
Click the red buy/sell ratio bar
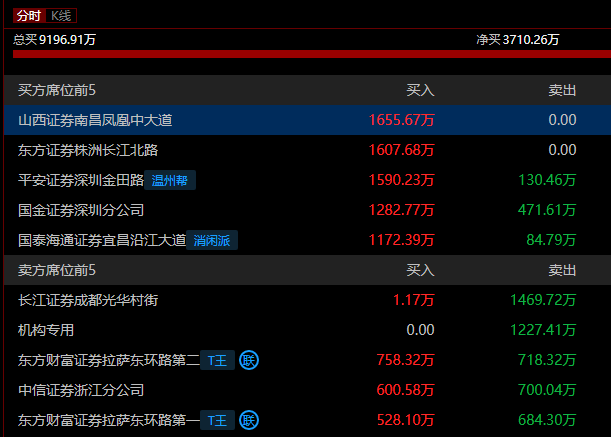pyautogui.click(x=312, y=54)
